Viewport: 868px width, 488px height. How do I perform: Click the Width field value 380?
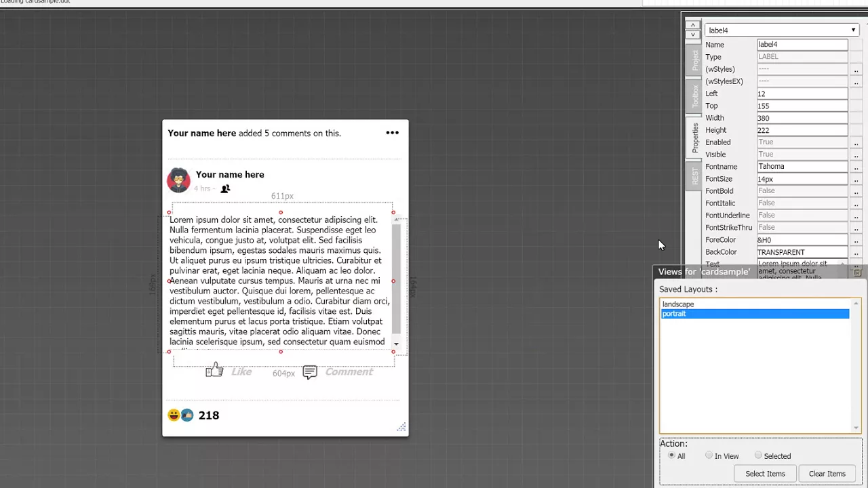point(802,118)
